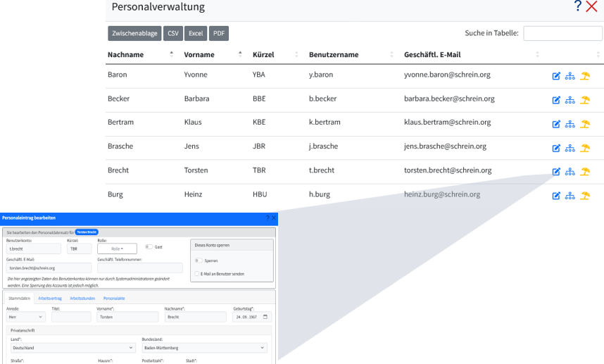Click vacation icon in Bertram row

coord(585,124)
